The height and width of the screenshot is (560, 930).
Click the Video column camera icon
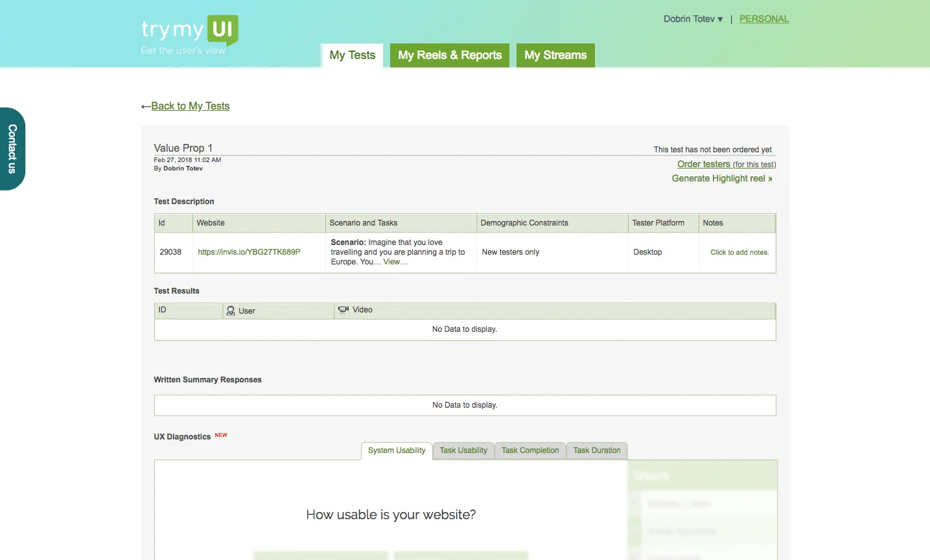343,310
